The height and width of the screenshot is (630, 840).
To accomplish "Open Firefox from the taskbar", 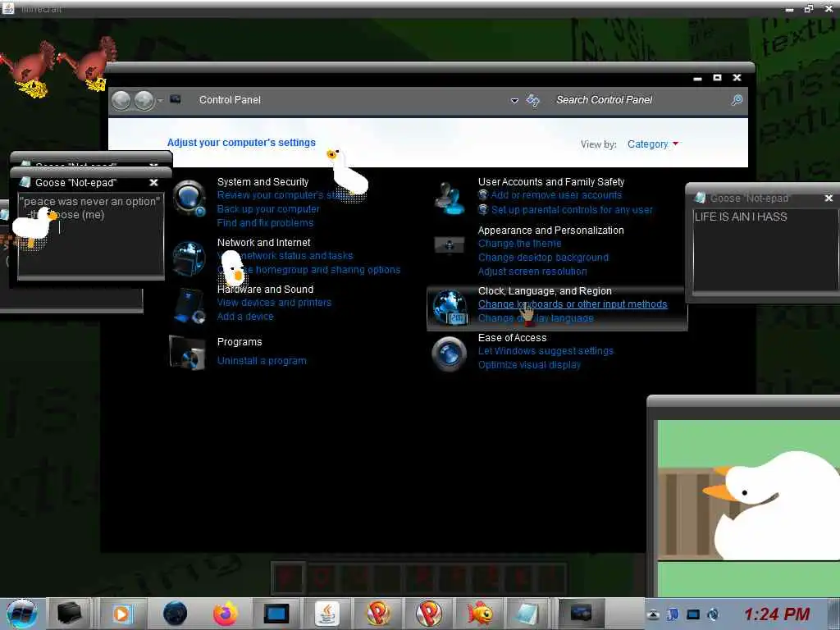I will pos(225,614).
